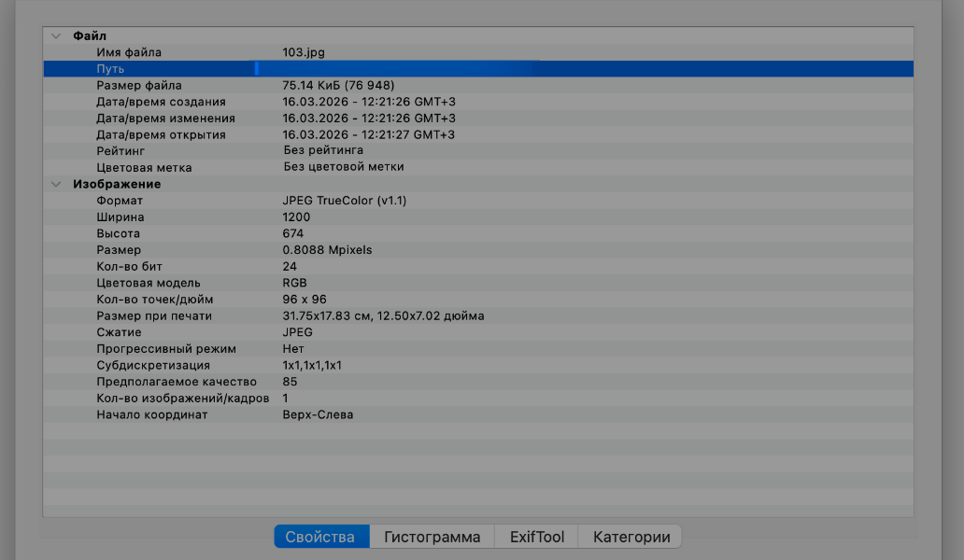
Task: Click the Размер файла property row
Action: (138, 85)
